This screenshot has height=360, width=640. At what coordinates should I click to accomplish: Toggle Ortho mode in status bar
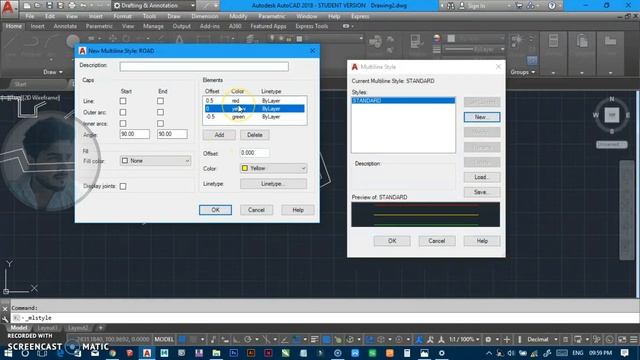[x=236, y=340]
